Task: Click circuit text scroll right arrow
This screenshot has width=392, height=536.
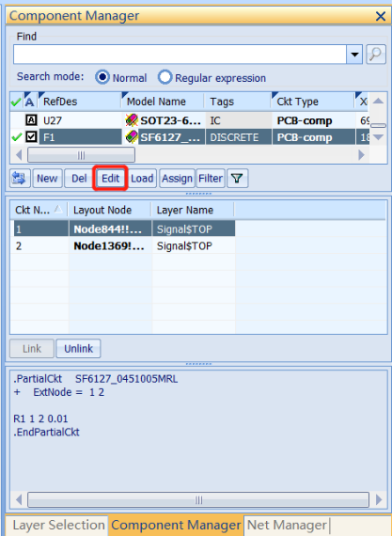Action: (x=378, y=500)
